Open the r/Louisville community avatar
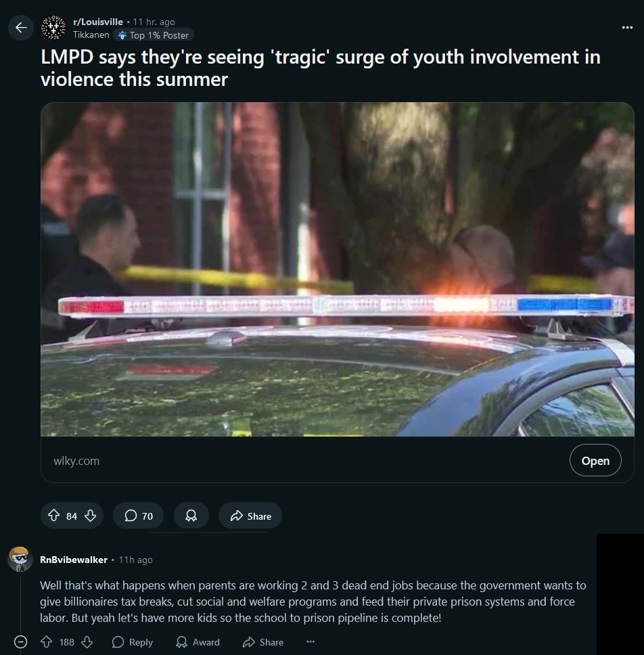The width and height of the screenshot is (644, 655). pos(53,28)
